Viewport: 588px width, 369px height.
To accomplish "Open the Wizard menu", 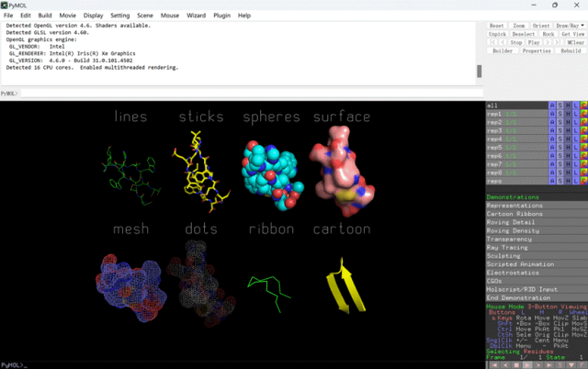I will pos(197,16).
